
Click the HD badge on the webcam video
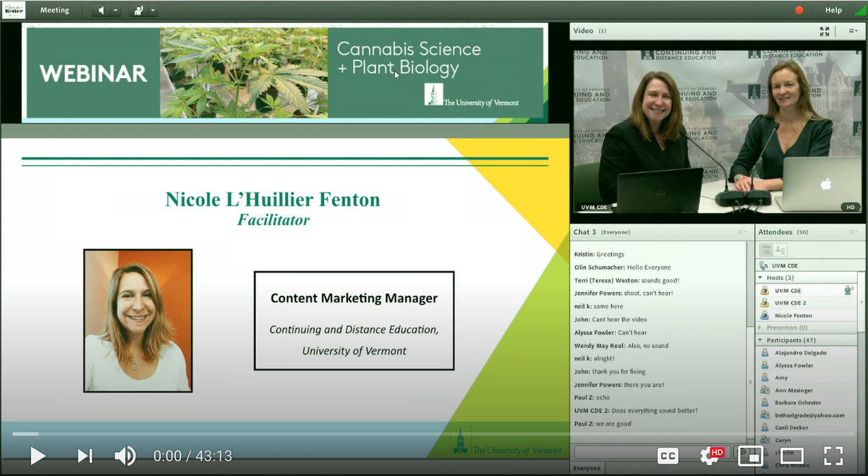pyautogui.click(x=851, y=207)
